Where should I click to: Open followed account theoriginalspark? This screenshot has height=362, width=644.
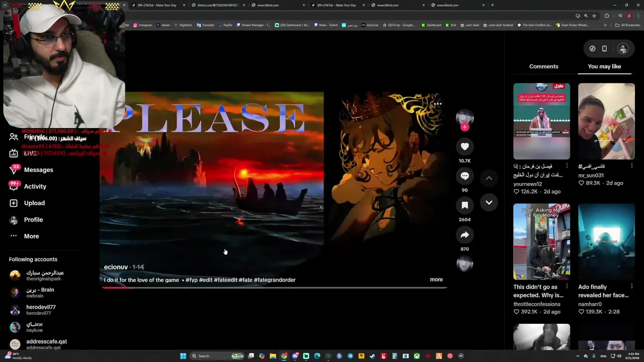[x=45, y=276]
